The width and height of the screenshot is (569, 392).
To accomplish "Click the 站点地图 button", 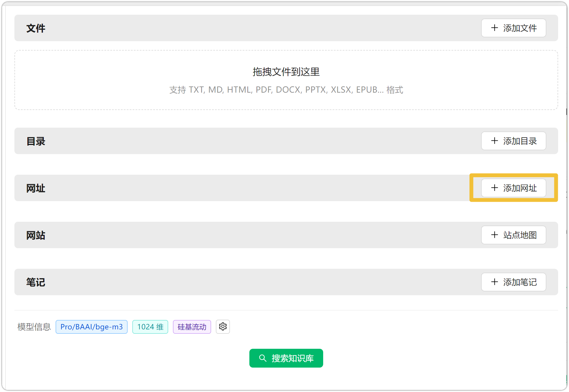I will (x=513, y=235).
